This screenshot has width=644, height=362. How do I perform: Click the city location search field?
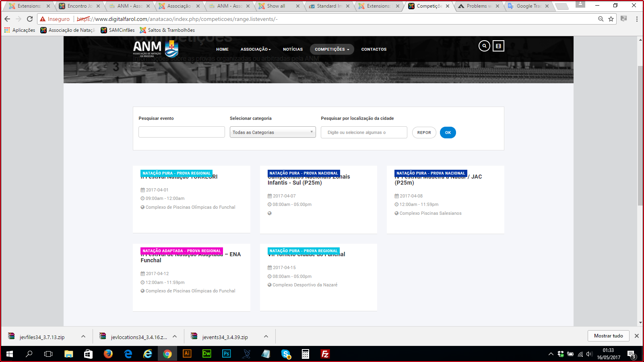[364, 132]
